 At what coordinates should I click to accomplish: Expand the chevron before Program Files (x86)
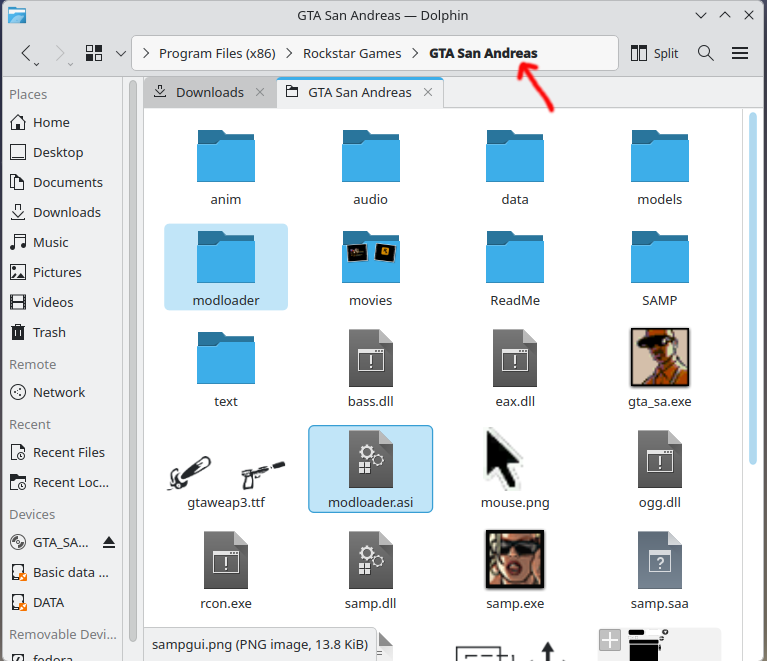point(146,53)
